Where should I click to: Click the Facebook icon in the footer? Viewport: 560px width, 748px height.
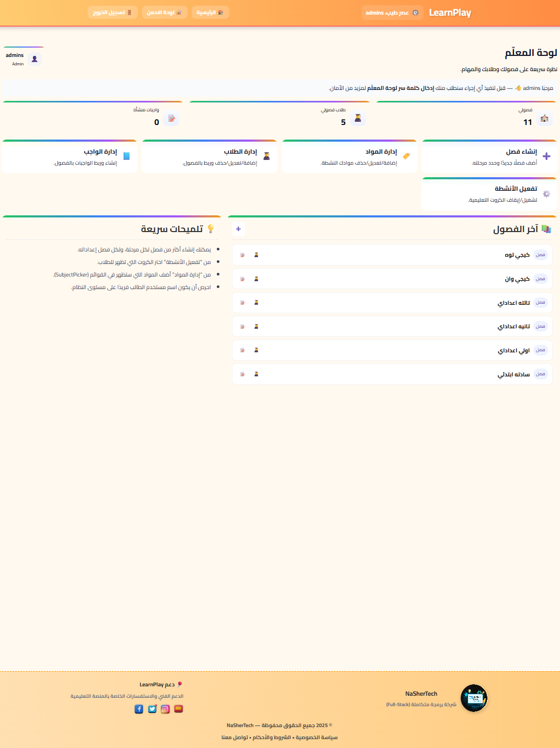point(139,709)
